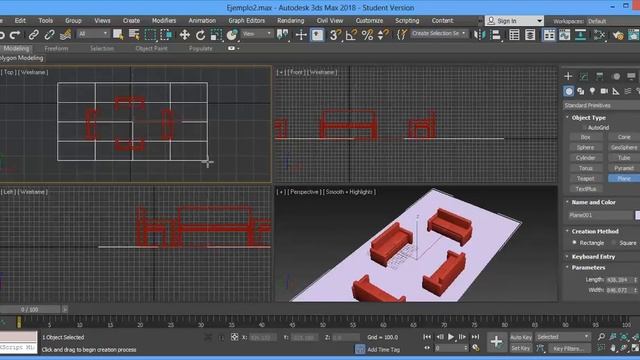Click the Use Pivot Point Center icon
Image resolution: width=640 pixels, height=360 pixels.
click(282, 35)
